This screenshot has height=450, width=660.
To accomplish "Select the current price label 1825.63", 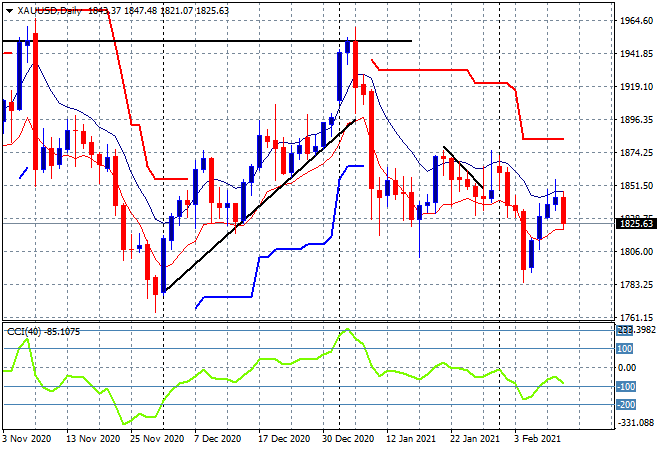I will click(636, 223).
